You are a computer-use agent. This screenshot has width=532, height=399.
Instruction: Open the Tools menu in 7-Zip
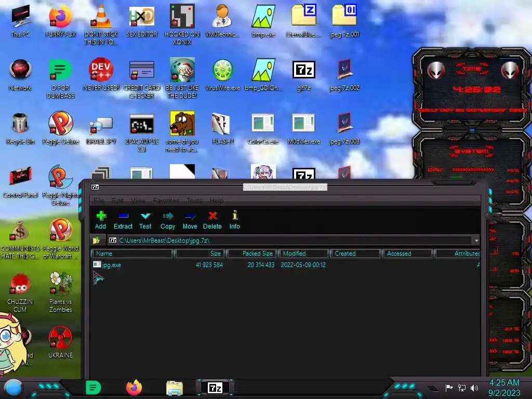[194, 201]
